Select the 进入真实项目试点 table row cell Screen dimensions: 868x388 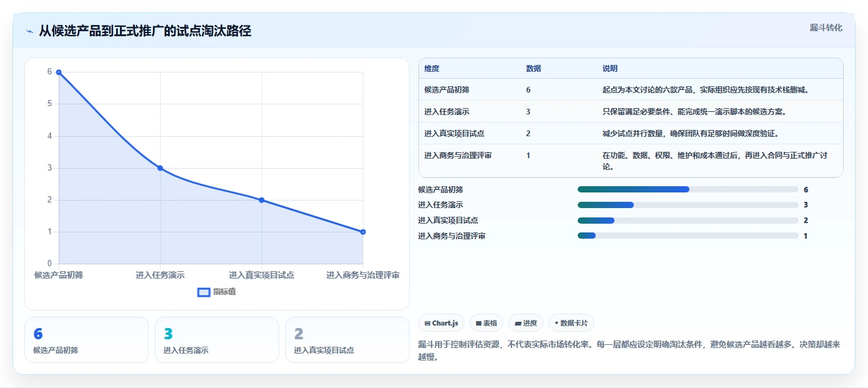point(454,134)
